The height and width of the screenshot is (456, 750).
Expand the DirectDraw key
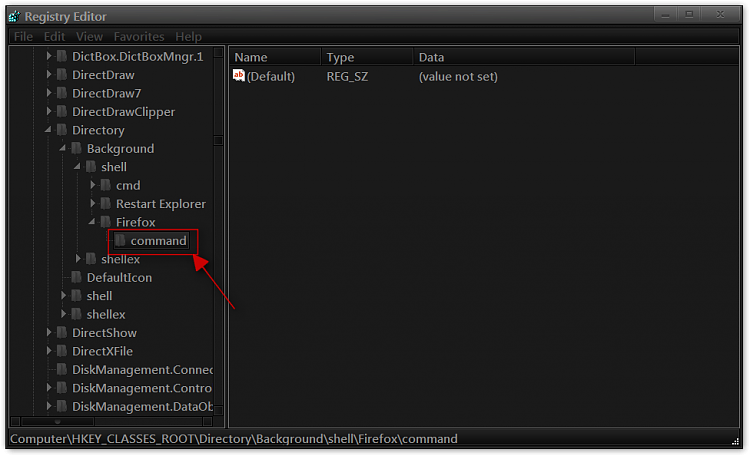point(49,75)
